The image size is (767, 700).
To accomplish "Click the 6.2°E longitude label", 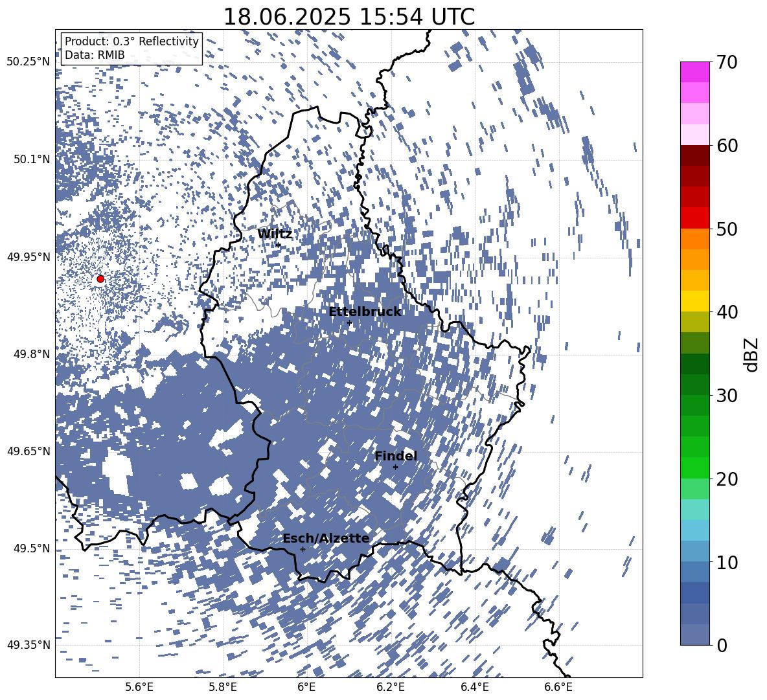I will coord(391,687).
